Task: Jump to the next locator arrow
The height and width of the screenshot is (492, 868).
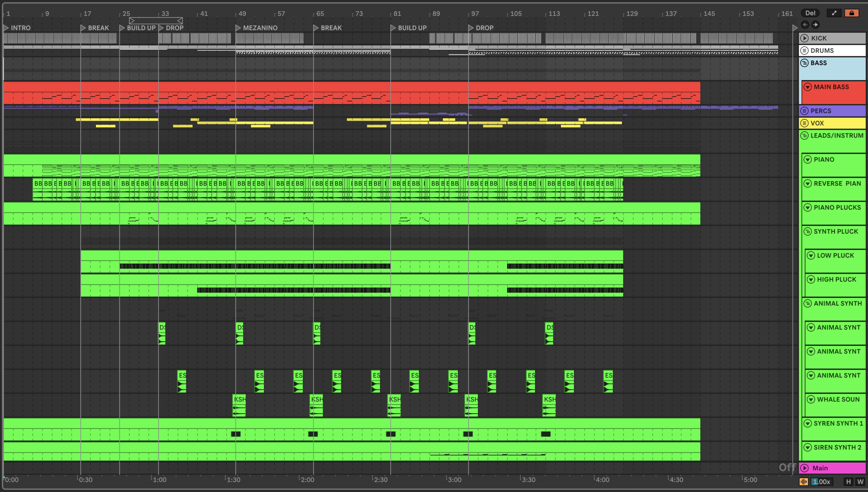Action: (816, 25)
